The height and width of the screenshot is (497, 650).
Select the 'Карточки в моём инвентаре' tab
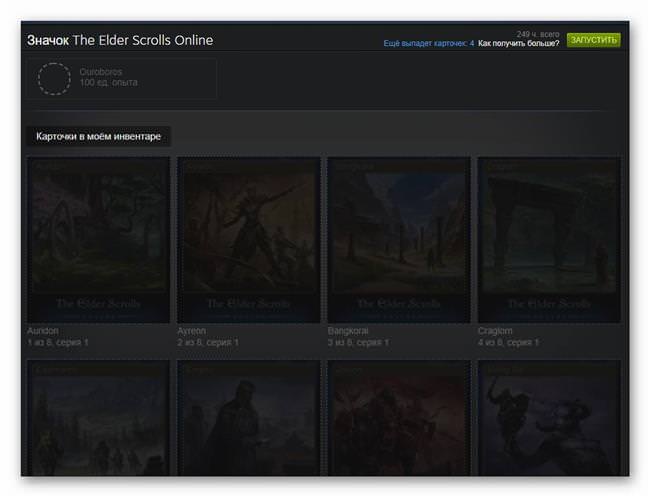[98, 136]
